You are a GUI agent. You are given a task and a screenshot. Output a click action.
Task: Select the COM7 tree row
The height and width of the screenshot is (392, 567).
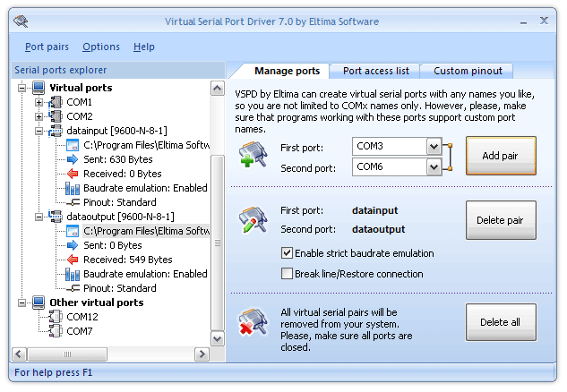80,331
